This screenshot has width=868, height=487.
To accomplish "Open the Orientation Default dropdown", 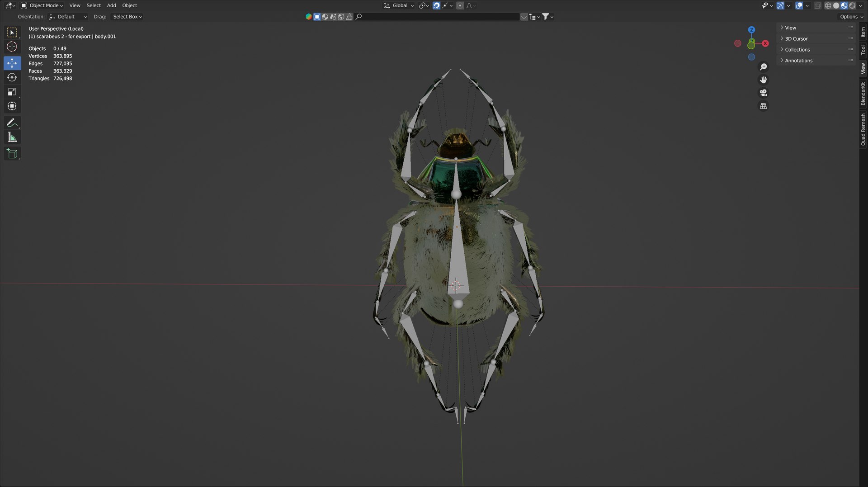I will coord(68,17).
